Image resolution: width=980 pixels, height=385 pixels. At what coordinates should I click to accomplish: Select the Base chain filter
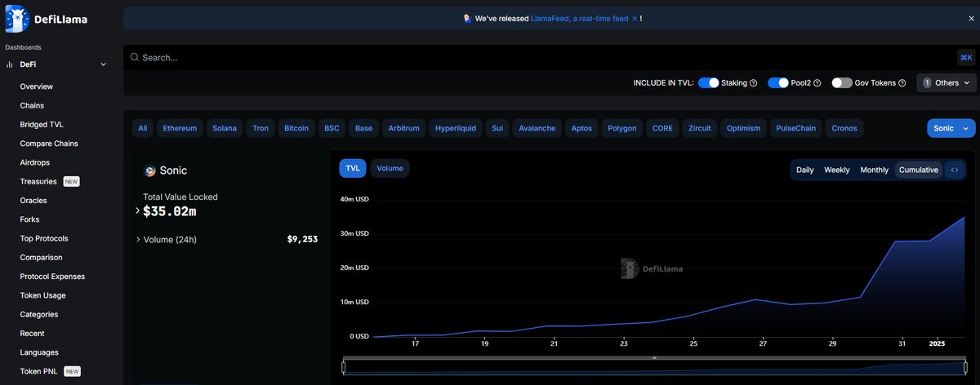pos(363,128)
